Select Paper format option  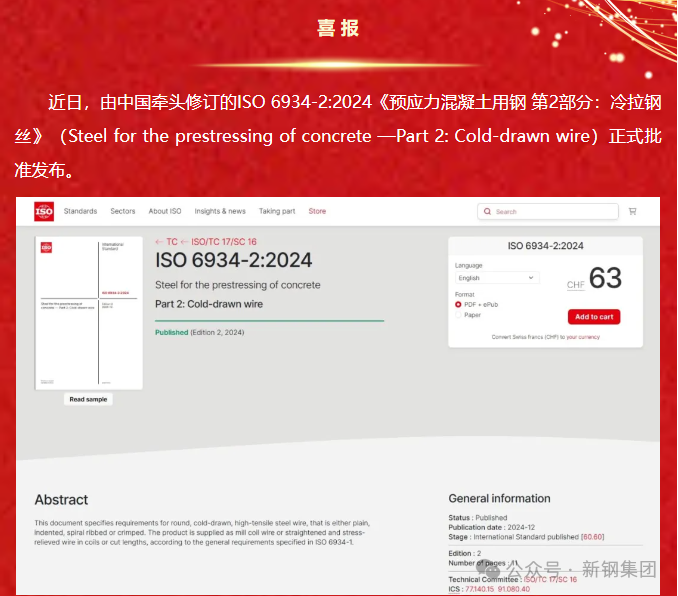(x=459, y=315)
